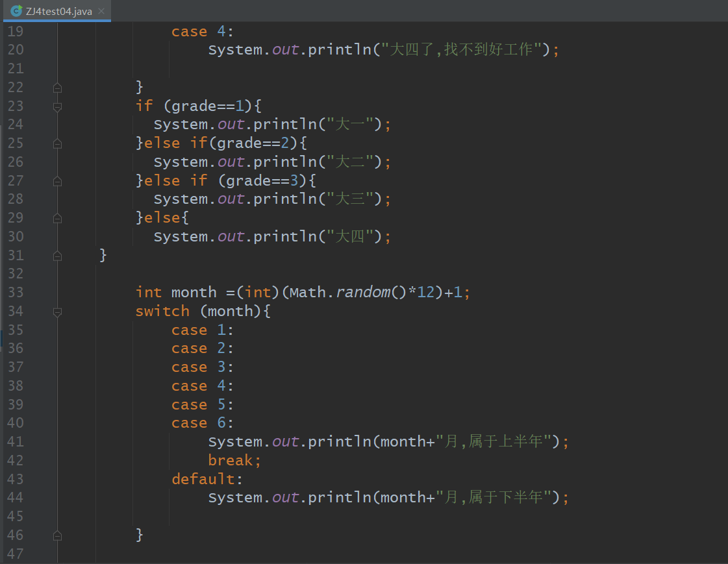
Task: Click the println("大三") line
Action: (x=272, y=199)
